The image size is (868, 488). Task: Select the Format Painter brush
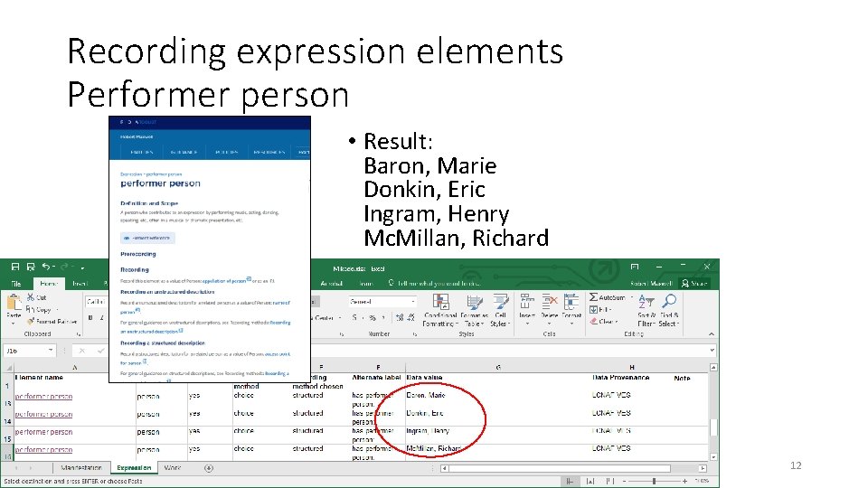[52, 321]
